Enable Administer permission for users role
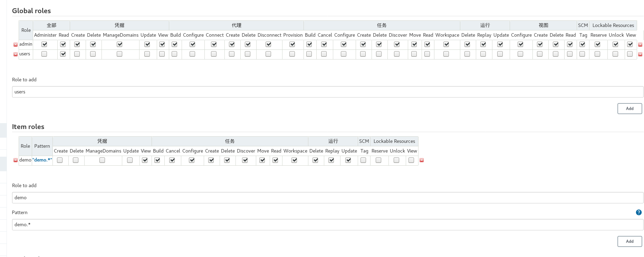This screenshot has width=644, height=257. (44, 54)
